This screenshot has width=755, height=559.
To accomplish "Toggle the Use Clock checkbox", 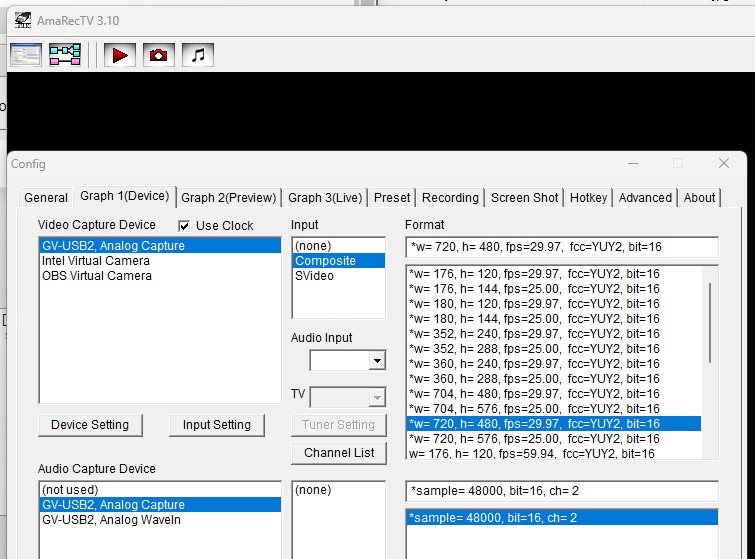I will tap(184, 226).
